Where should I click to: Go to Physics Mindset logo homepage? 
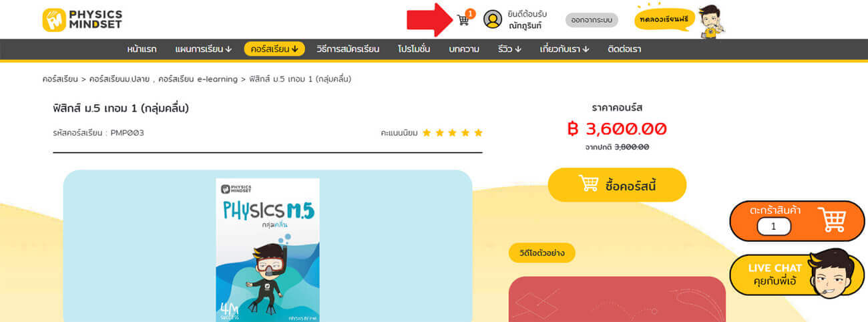82,20
